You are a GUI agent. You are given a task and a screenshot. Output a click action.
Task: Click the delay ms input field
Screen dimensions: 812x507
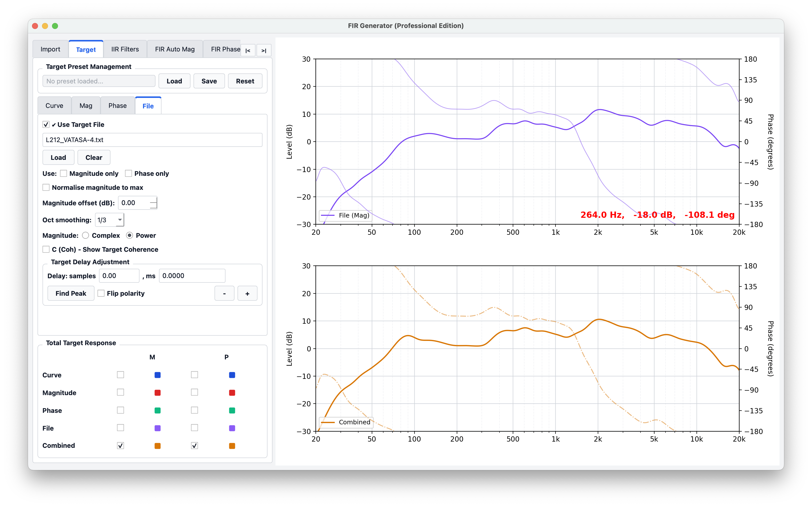[191, 276]
